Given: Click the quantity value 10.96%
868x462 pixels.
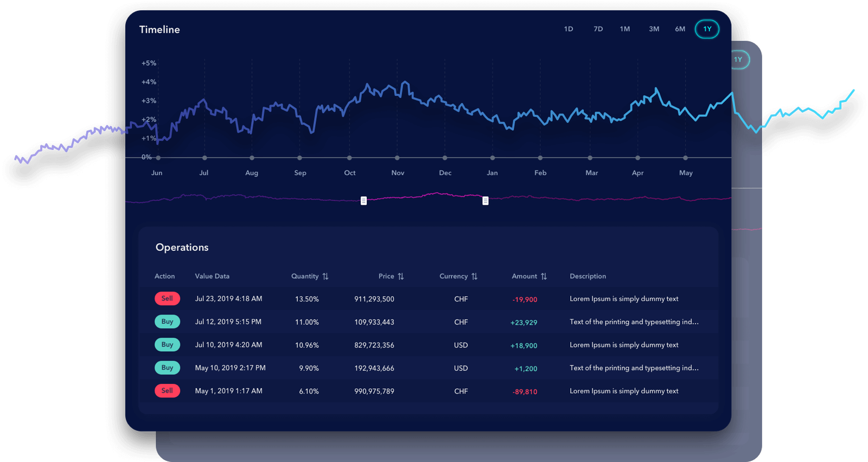Looking at the screenshot, I should coord(307,345).
